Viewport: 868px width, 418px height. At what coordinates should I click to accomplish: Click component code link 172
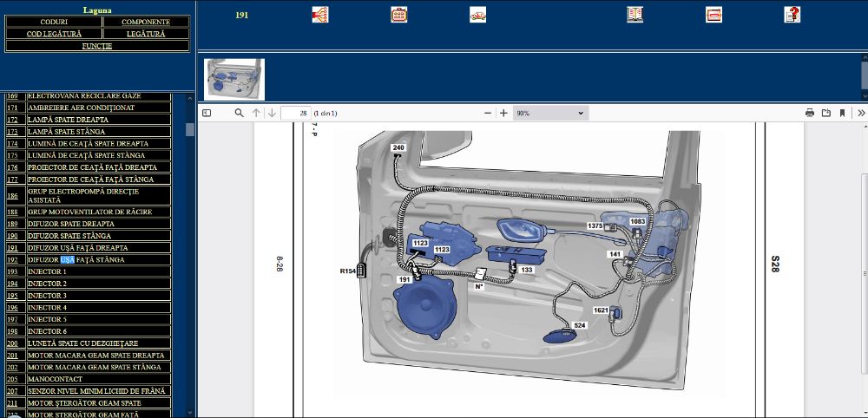tap(12, 120)
